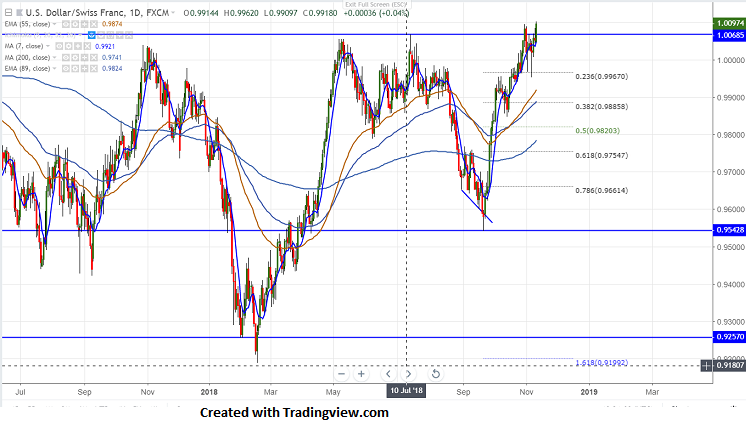This screenshot has width=746, height=426.
Task: Remove the EMA (89, close) indicator
Action: [x=94, y=69]
